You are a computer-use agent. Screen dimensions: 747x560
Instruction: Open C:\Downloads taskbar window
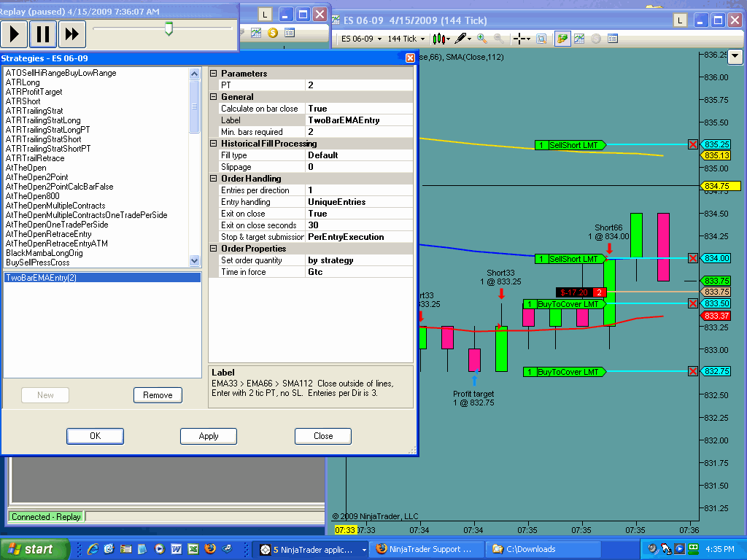coord(544,549)
